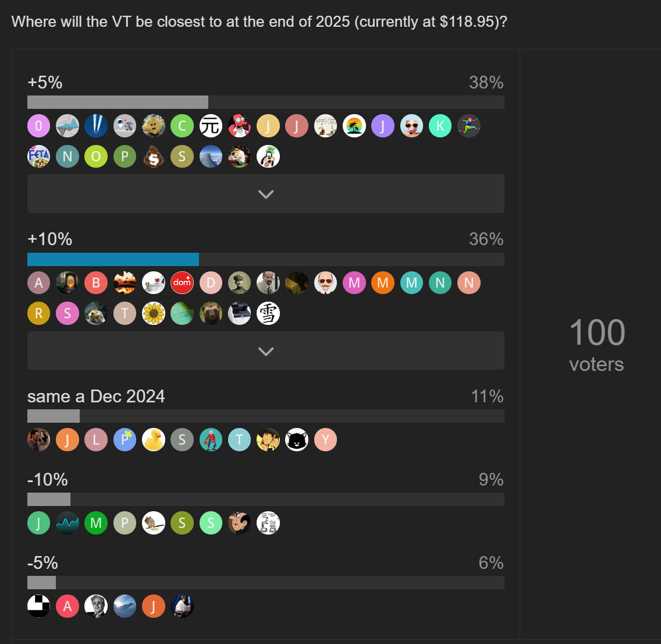Viewport: 661px width, 644px height.
Task: Click the gray +5% result bar
Action: point(118,102)
